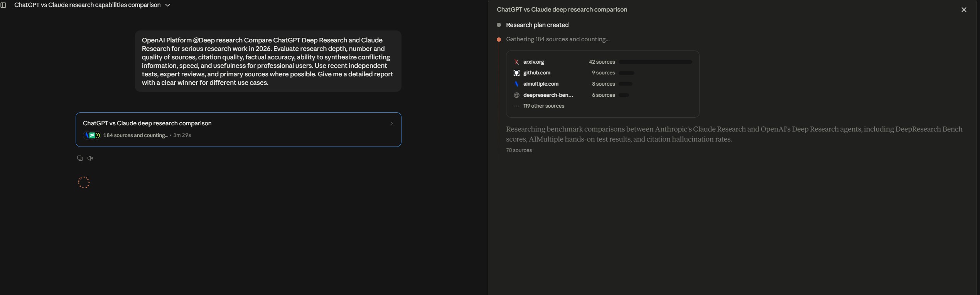Open the arxiv.org source row
Screen dimensions: 980x295
(x=603, y=62)
